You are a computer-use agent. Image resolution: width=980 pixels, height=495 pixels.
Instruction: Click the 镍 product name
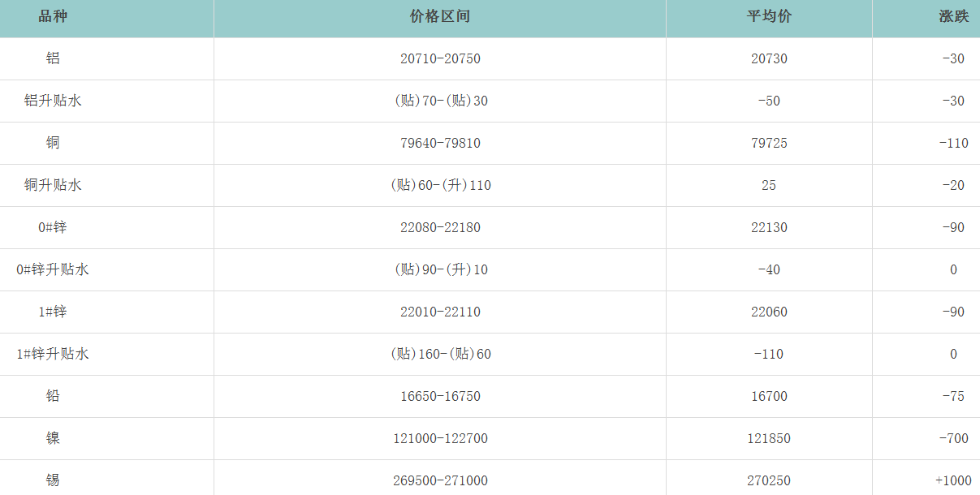coord(53,438)
